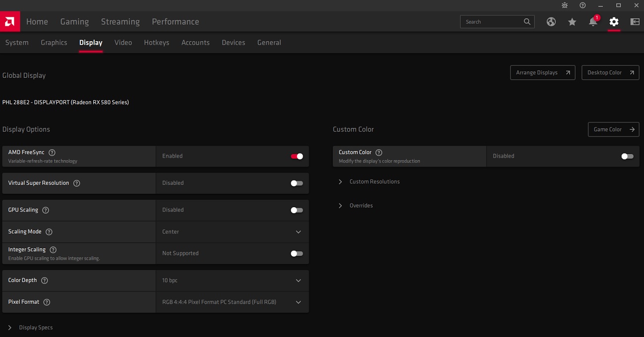Screen dimensions: 644x337
Task: Toggle the Integer Scaling switch
Action: pos(297,254)
